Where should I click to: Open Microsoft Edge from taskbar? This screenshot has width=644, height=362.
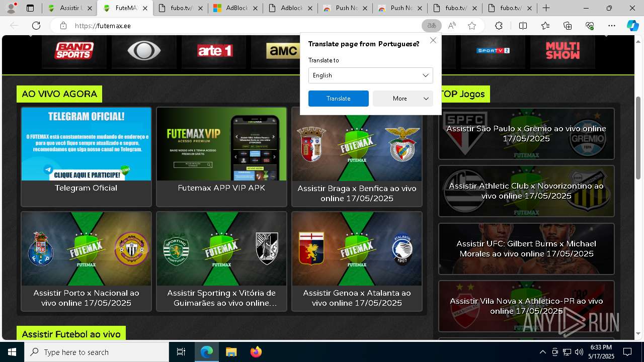tap(207, 352)
